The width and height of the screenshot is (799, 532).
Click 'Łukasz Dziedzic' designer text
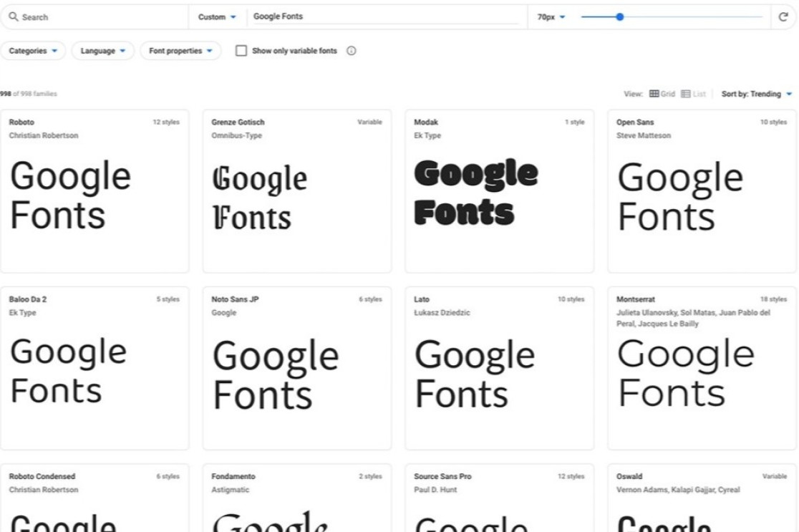[442, 312]
